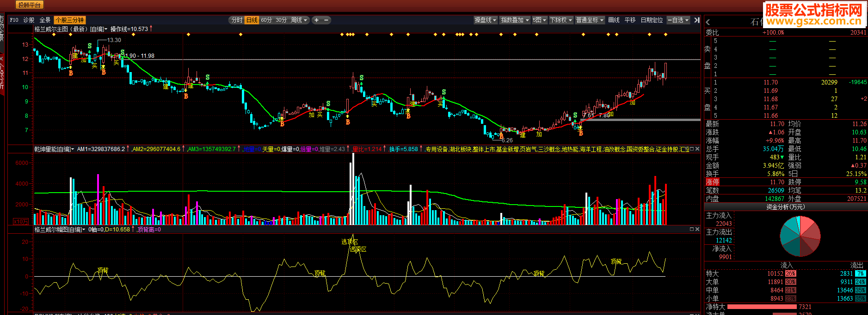Click the 净流入 value 9901
The image size is (868, 315).
point(725,257)
